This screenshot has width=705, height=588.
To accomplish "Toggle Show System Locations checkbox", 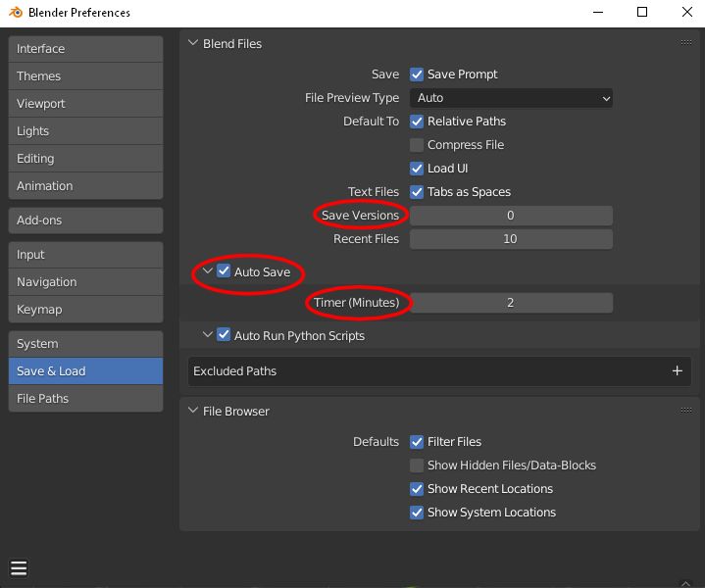I will pos(417,512).
